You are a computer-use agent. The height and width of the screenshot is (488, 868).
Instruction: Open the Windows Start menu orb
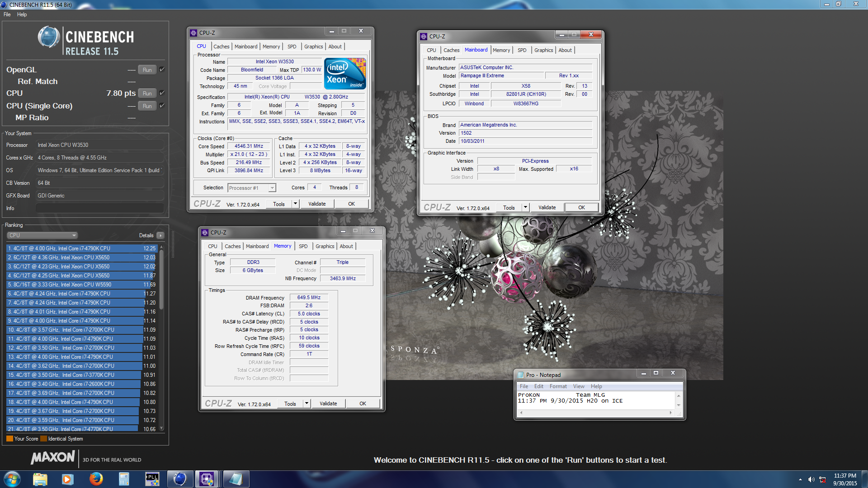(12, 479)
